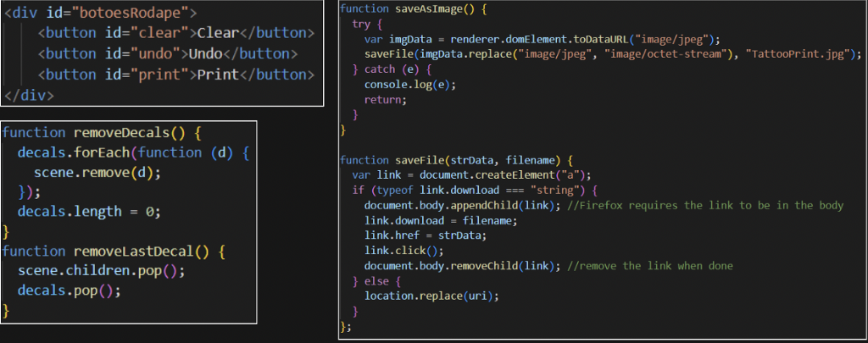868x343 pixels.
Task: Select the scene.remove(d); statement
Action: 97,173
